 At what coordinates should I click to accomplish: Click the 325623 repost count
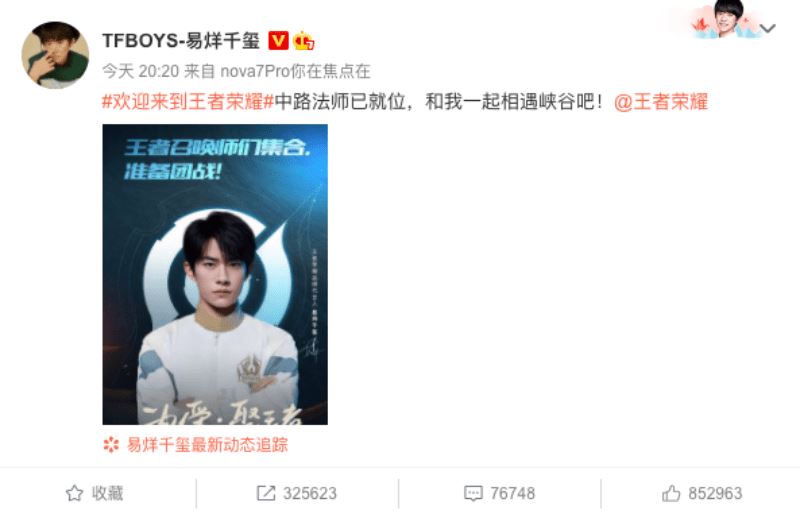point(310,493)
